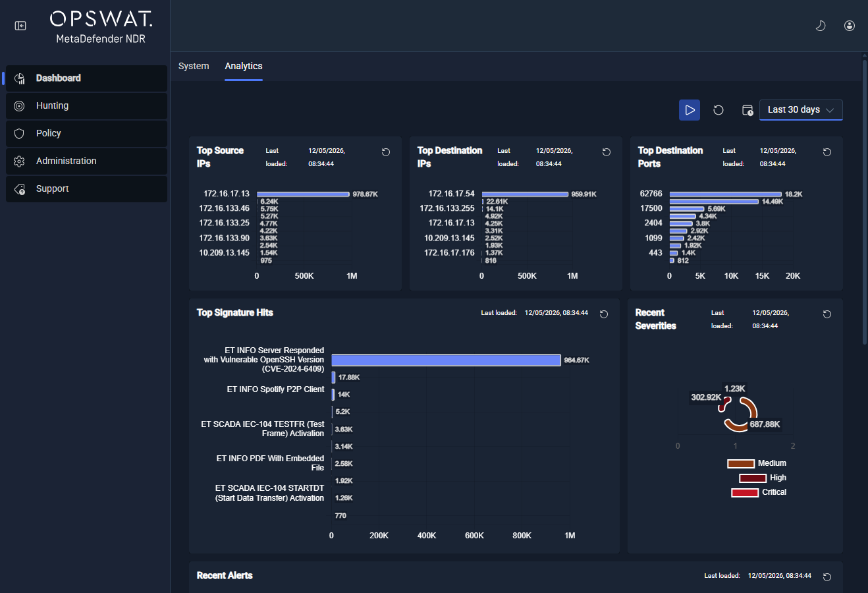Reload the Top Signature Hits panel
868x593 pixels.
[604, 314]
